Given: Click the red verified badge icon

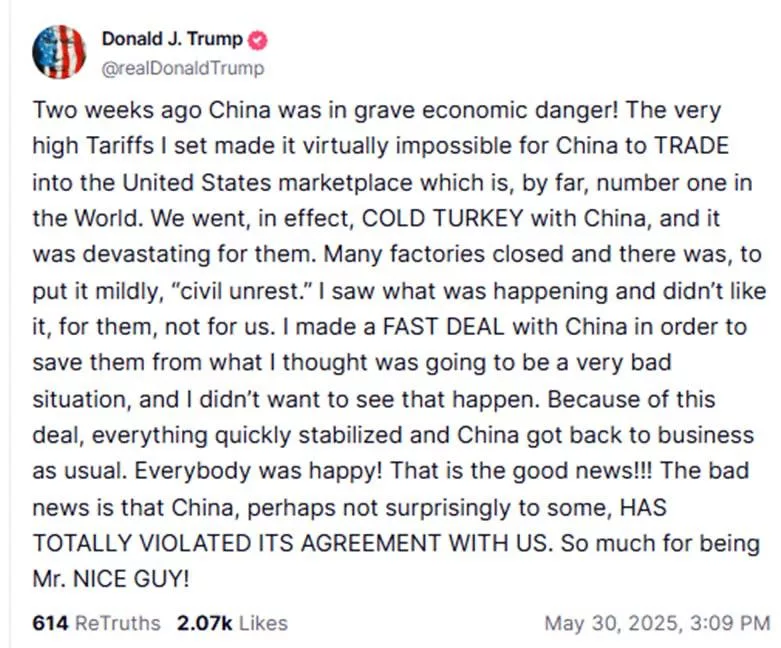Looking at the screenshot, I should [257, 40].
